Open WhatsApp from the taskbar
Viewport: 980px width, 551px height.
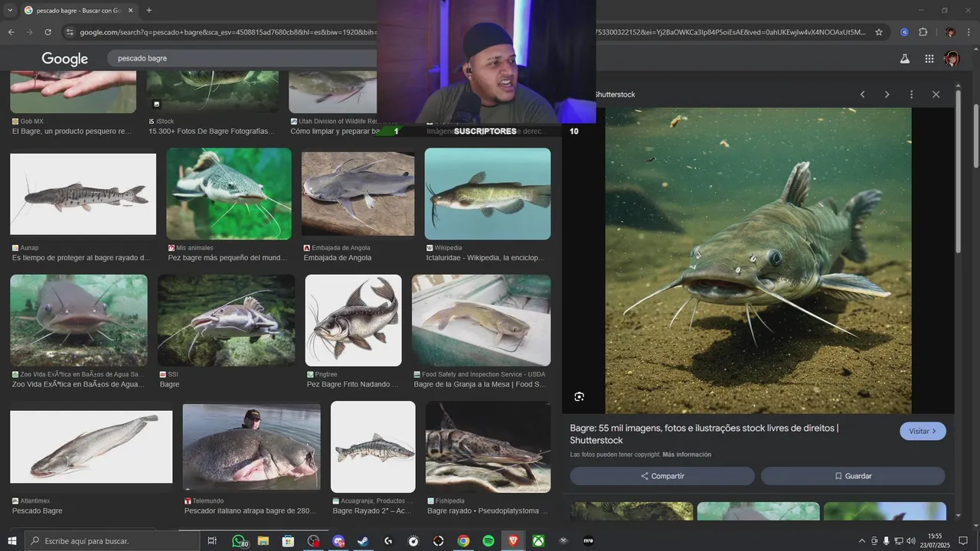point(240,541)
